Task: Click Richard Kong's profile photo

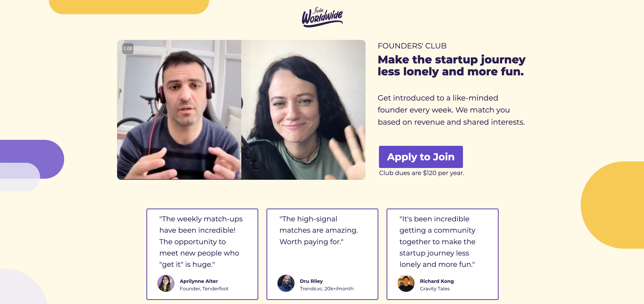Action: [x=406, y=283]
